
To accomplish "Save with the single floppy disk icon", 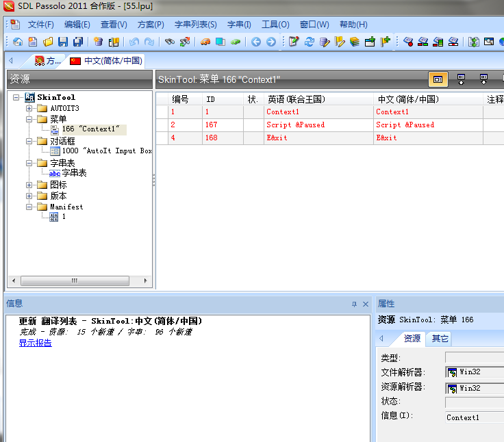I will (63, 42).
